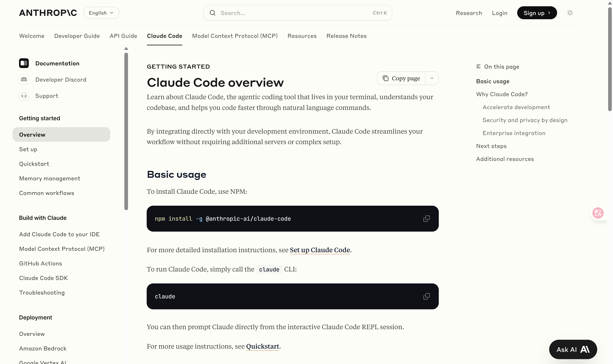Image resolution: width=613 pixels, height=364 pixels.
Task: Jump to Additional resources section
Action: [505, 159]
